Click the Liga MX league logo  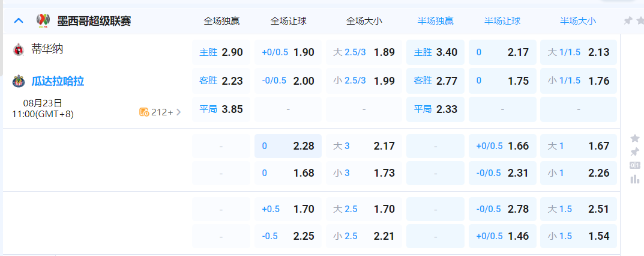43,21
